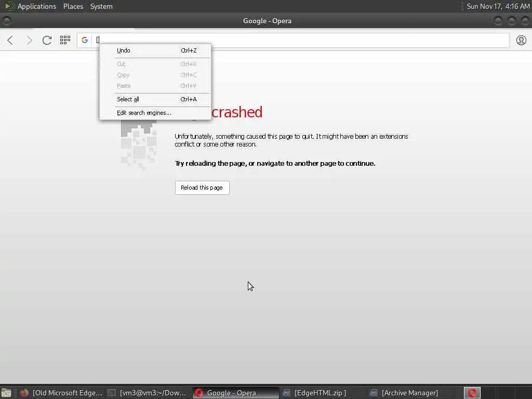Click the Opera tray icon in bottom panel
The image size is (532, 399).
point(472,393)
